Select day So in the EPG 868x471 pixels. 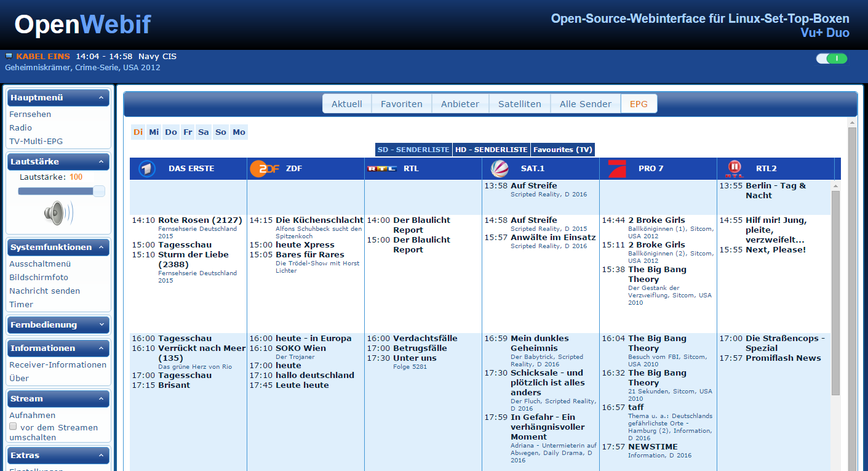221,132
